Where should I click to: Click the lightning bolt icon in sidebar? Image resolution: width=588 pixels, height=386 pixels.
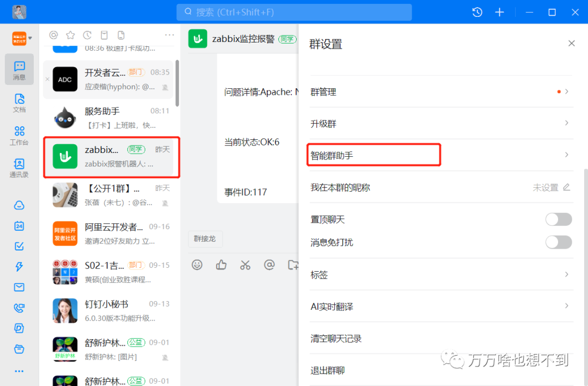(19, 267)
